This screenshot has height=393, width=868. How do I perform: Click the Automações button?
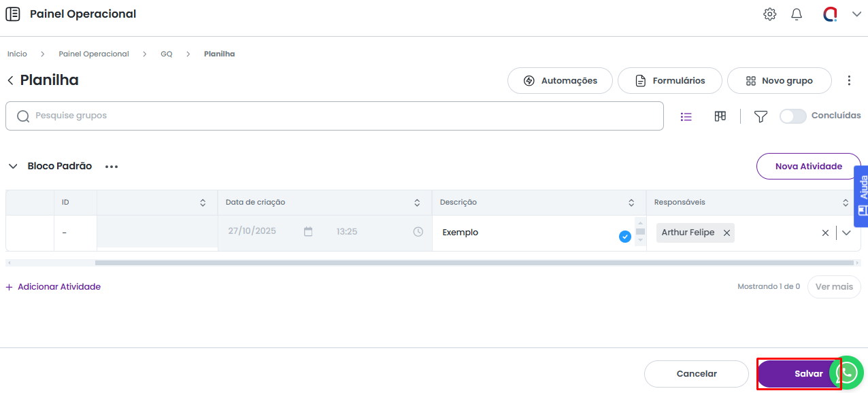pyautogui.click(x=560, y=81)
